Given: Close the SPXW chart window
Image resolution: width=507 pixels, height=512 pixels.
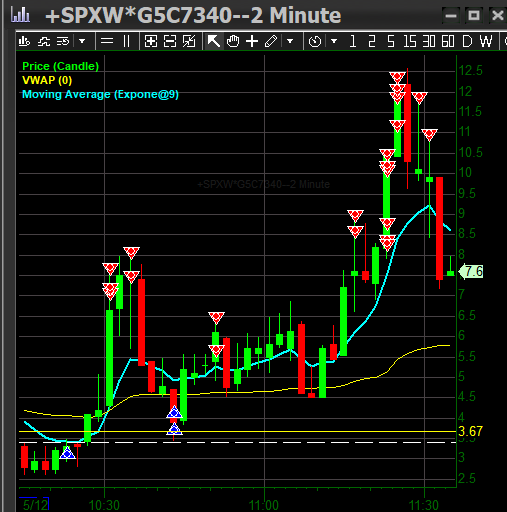Looking at the screenshot, I should click(x=498, y=16).
